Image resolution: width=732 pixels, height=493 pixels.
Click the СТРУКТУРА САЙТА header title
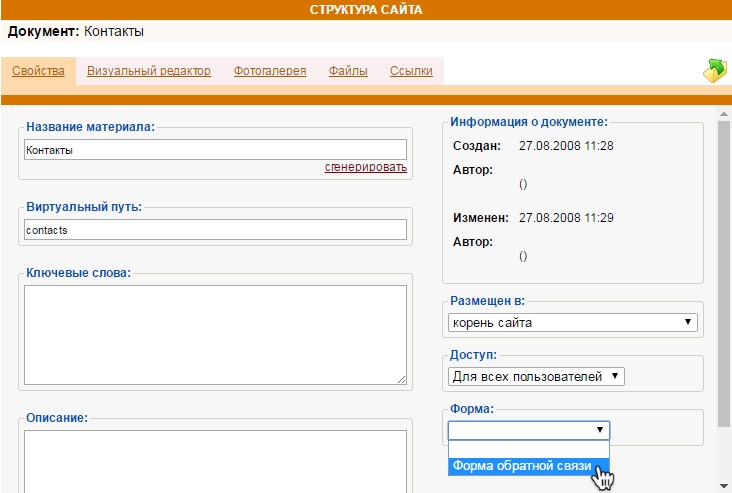366,10
